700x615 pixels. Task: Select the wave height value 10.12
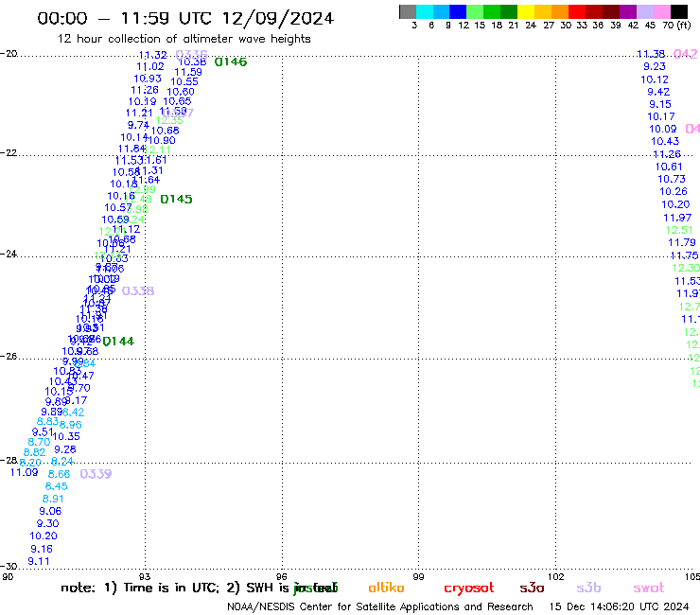pyautogui.click(x=655, y=79)
